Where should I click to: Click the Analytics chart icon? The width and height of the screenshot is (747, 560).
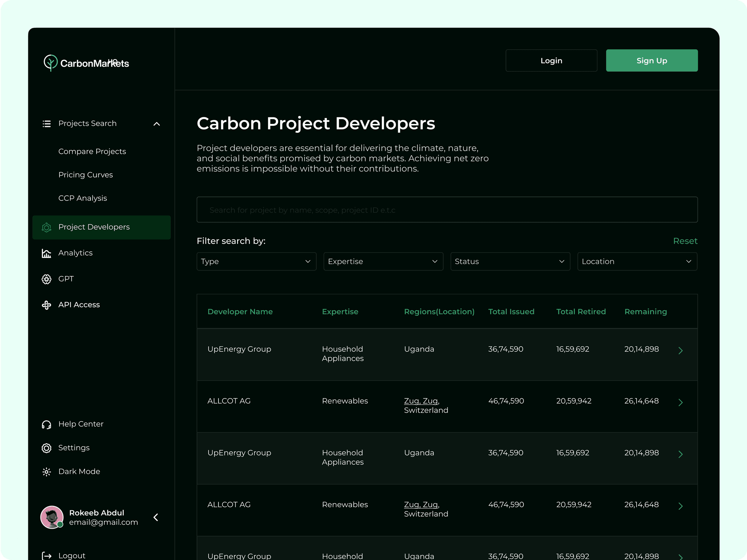coord(46,253)
